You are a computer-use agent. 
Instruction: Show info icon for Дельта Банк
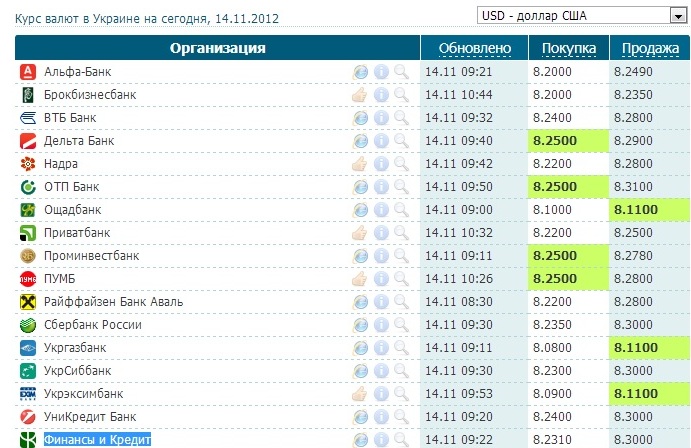(381, 141)
